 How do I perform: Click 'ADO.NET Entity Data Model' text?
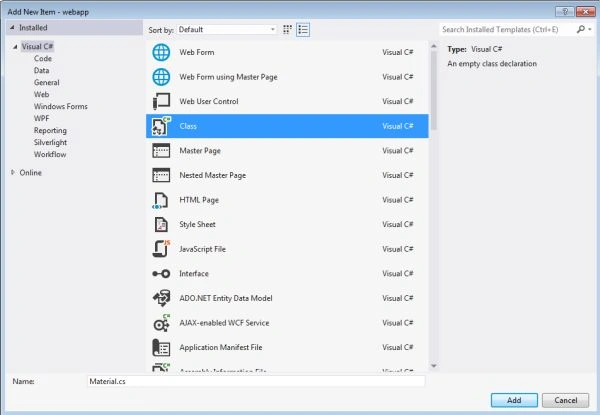tap(226, 298)
